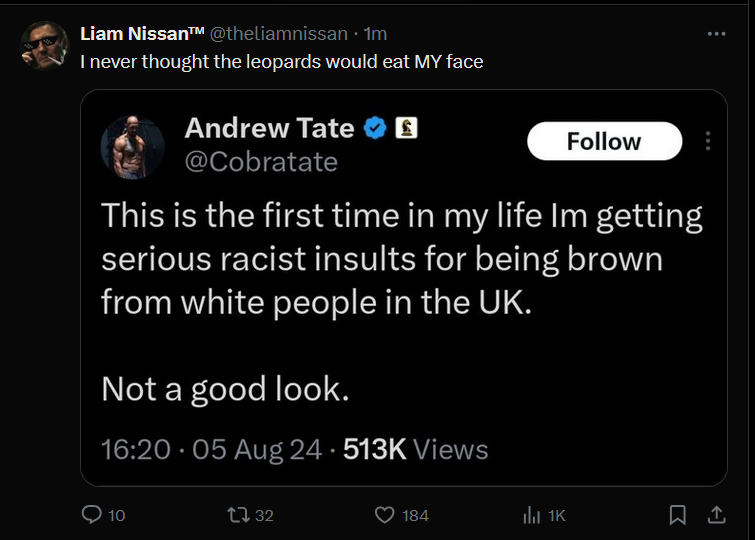Click the 1m timestamp of the tweet
755x540 pixels.
[377, 34]
